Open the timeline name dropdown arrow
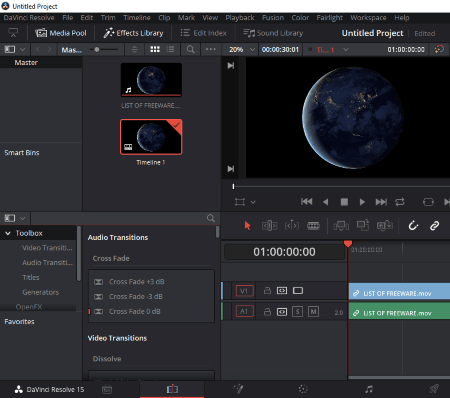This screenshot has width=450, height=398. tap(346, 50)
